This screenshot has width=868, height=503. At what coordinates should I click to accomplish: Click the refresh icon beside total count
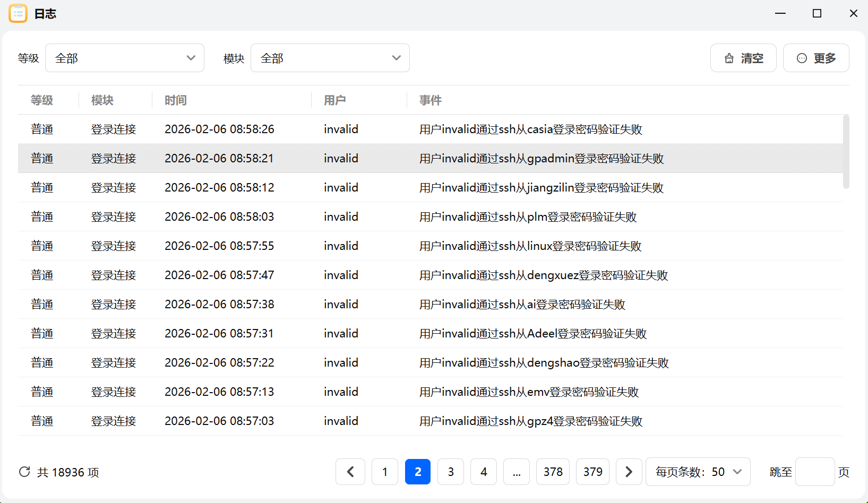[x=24, y=472]
